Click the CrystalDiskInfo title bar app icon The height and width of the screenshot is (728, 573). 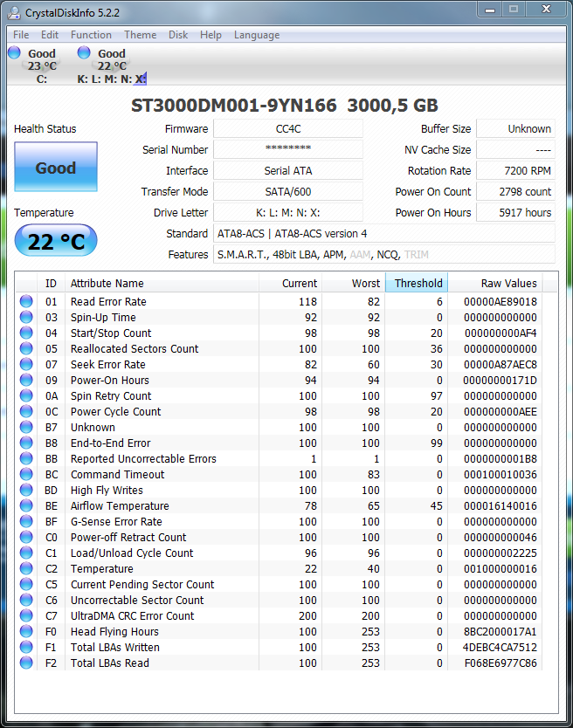pos(14,12)
